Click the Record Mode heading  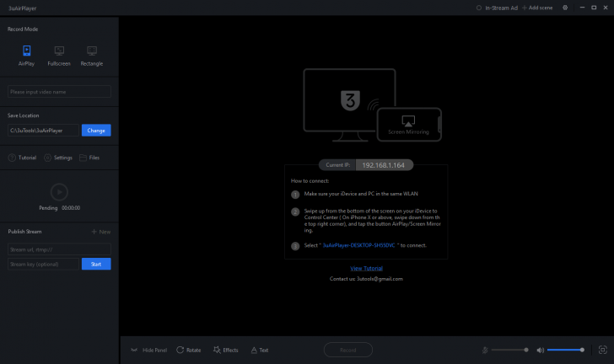[x=23, y=29]
